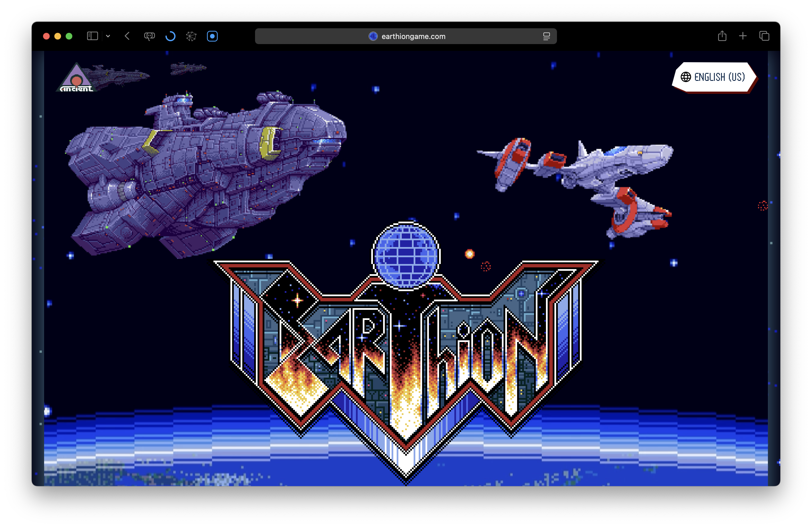Show the tab overview
The height and width of the screenshot is (528, 812).
tap(764, 36)
